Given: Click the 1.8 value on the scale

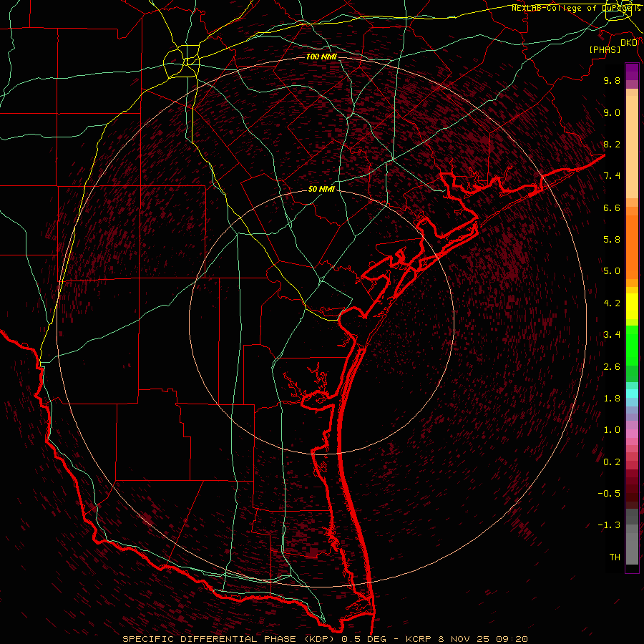Looking at the screenshot, I should tap(612, 399).
